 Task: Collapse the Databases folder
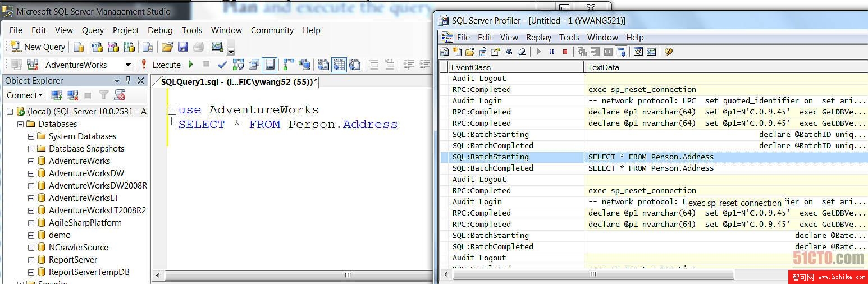[20, 124]
